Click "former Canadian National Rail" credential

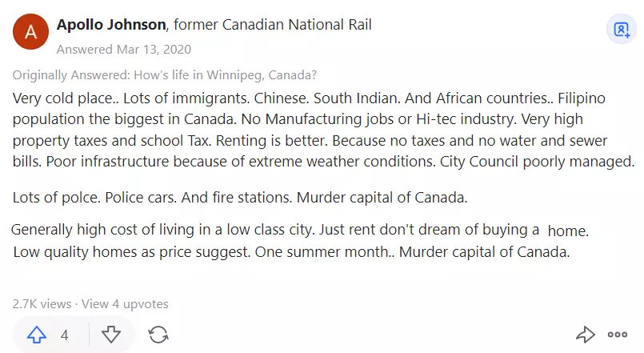coord(273,25)
